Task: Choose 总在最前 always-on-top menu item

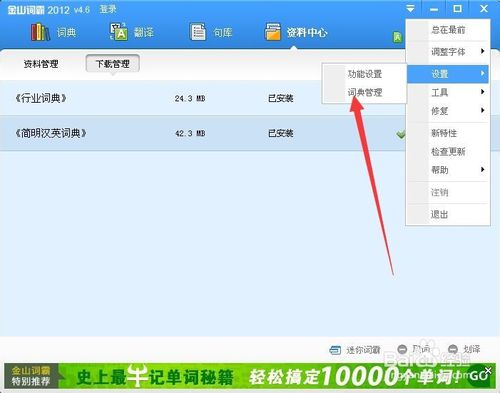Action: (x=448, y=30)
